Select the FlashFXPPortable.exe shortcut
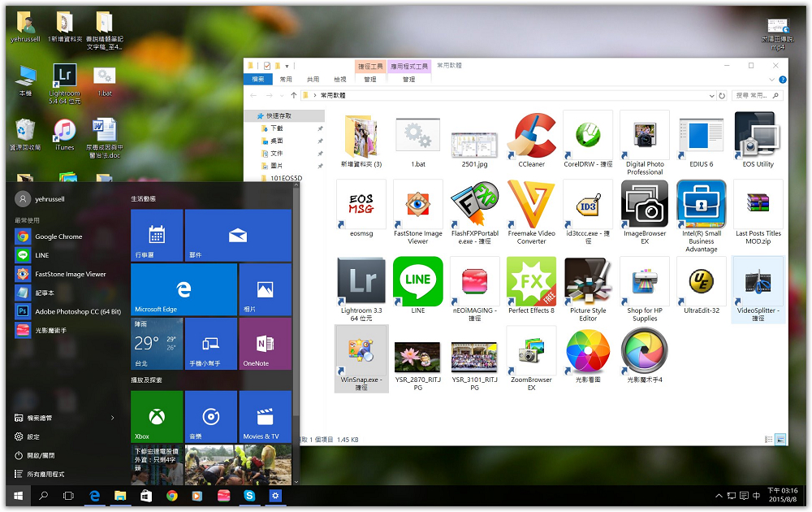 [474, 212]
